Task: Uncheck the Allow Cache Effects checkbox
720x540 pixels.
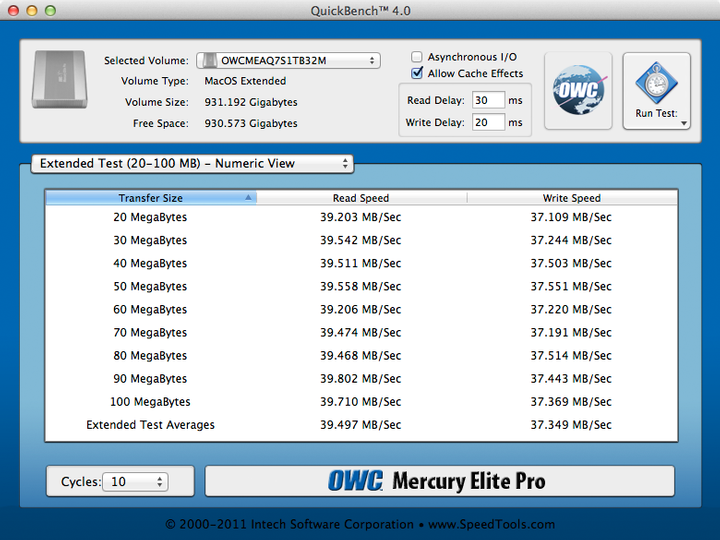Action: tap(418, 74)
